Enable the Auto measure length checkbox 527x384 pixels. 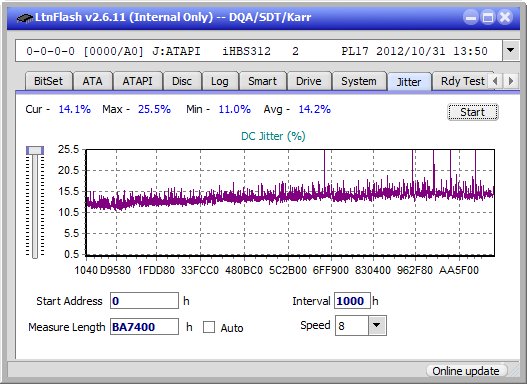tap(209, 327)
